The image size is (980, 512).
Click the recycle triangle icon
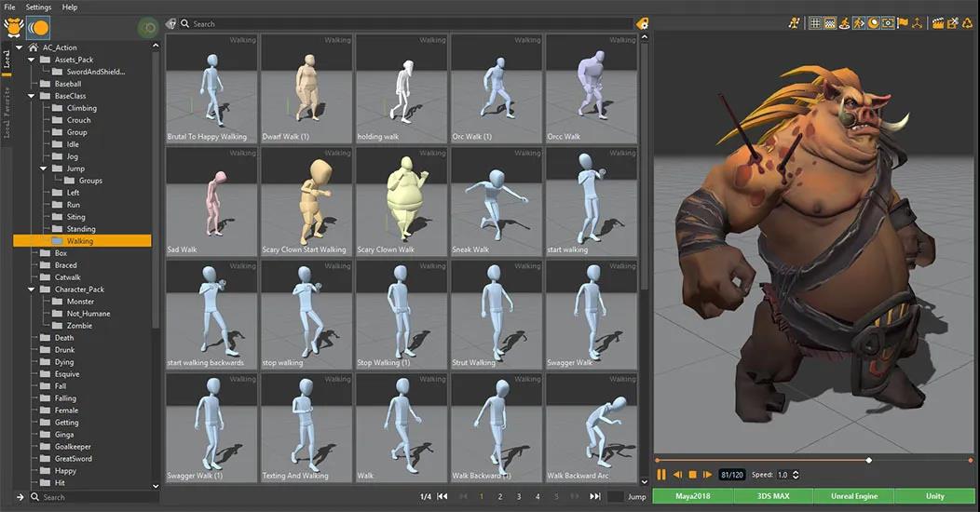(x=968, y=23)
